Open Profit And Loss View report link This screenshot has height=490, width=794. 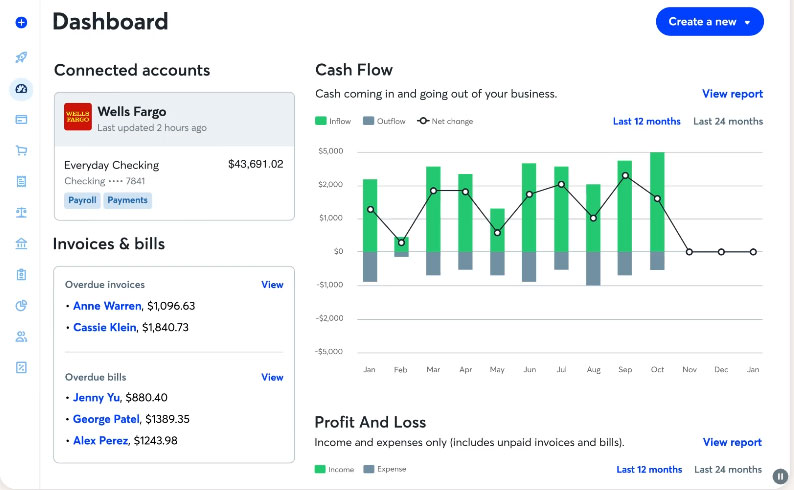(732, 442)
